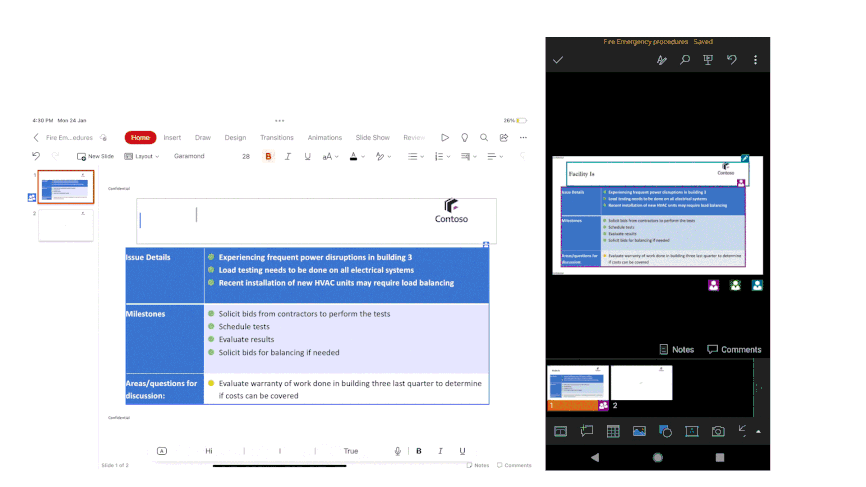The image size is (866, 487).
Task: Select slide 2 thumbnail on iPad
Action: (x=66, y=225)
